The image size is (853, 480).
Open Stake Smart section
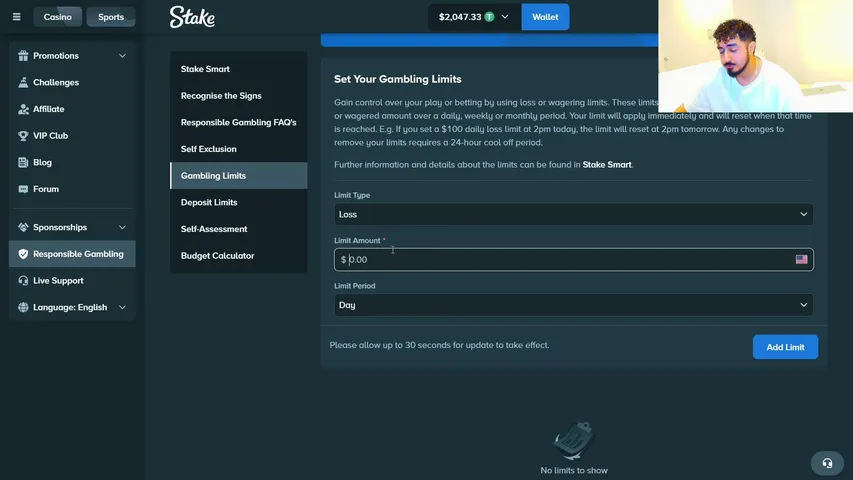click(239, 69)
